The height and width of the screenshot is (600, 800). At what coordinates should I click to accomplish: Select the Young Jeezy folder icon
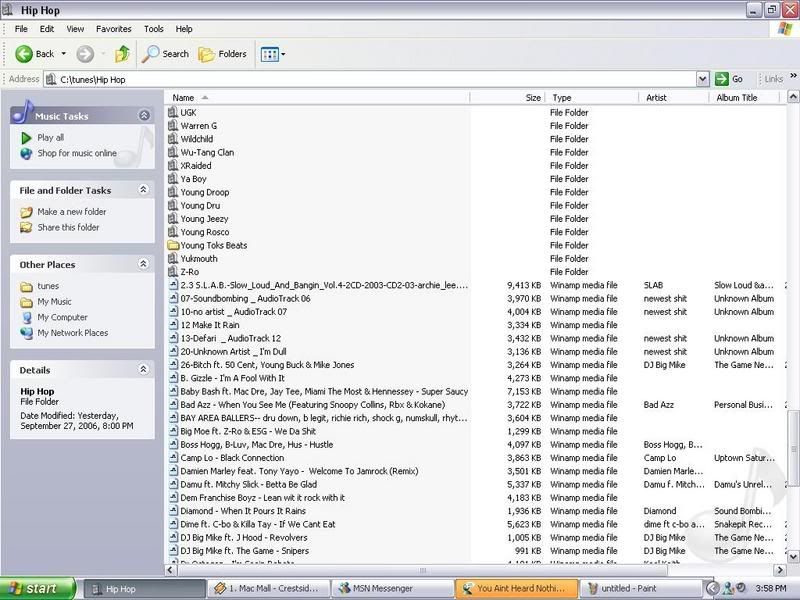[173, 218]
